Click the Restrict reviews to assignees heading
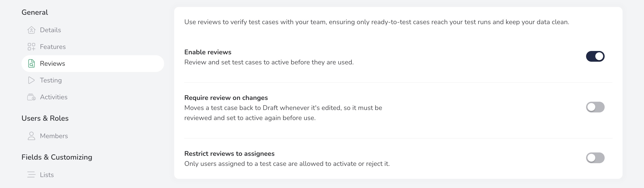The height and width of the screenshot is (188, 644). point(229,154)
